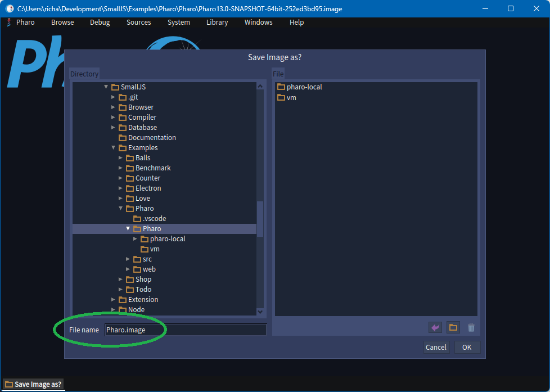Screen dimensions: 550x392
Task: Click the folder icon beside Documentation
Action: (x=123, y=138)
